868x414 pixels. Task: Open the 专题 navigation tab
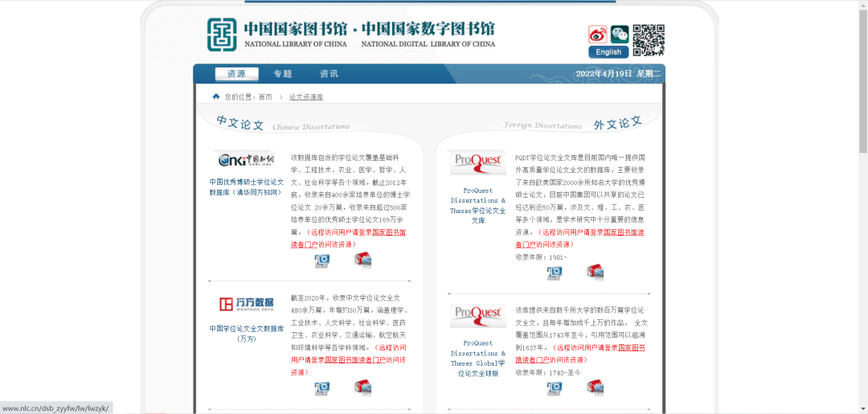(x=282, y=74)
